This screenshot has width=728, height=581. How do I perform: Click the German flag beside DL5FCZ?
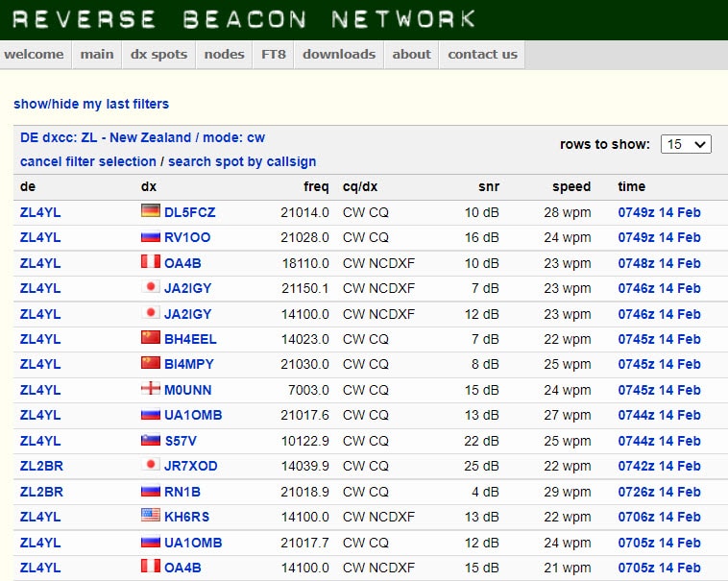coord(151,210)
